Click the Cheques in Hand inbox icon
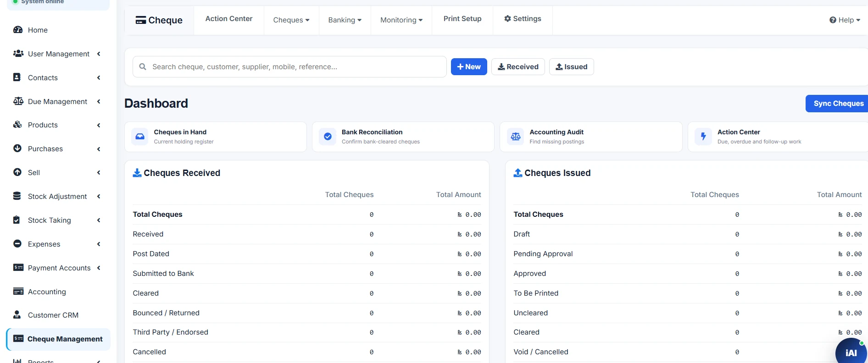Image resolution: width=868 pixels, height=363 pixels. 140,137
